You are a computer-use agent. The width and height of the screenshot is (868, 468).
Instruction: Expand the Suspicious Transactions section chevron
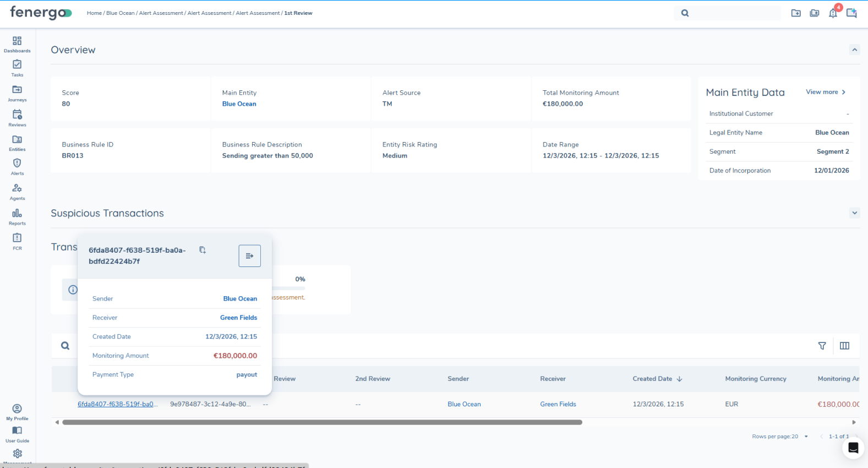[x=854, y=213]
